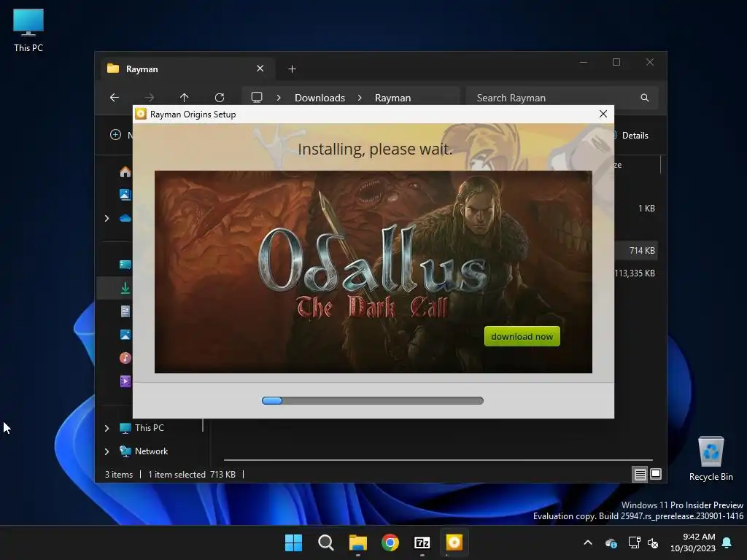Viewport: 747px width, 560px height.
Task: Switch to details list view
Action: [640, 474]
